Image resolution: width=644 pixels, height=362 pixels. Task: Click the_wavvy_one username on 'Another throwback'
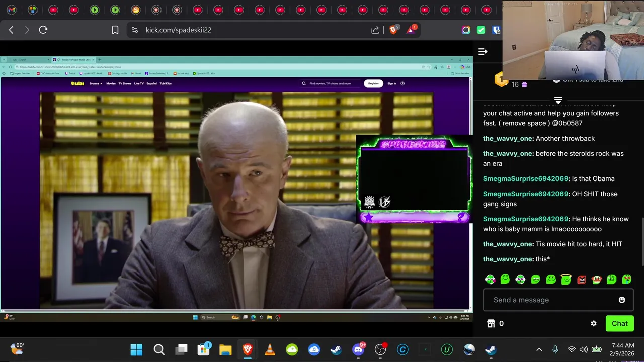coord(508,138)
